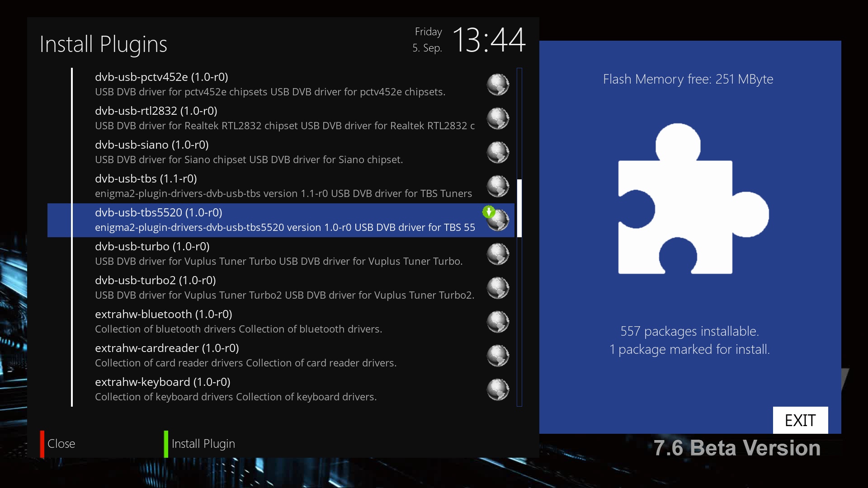Select extrahw-keyboard (1.0-r0) plugin
Viewport: 868px width, 488px height.
(281, 389)
